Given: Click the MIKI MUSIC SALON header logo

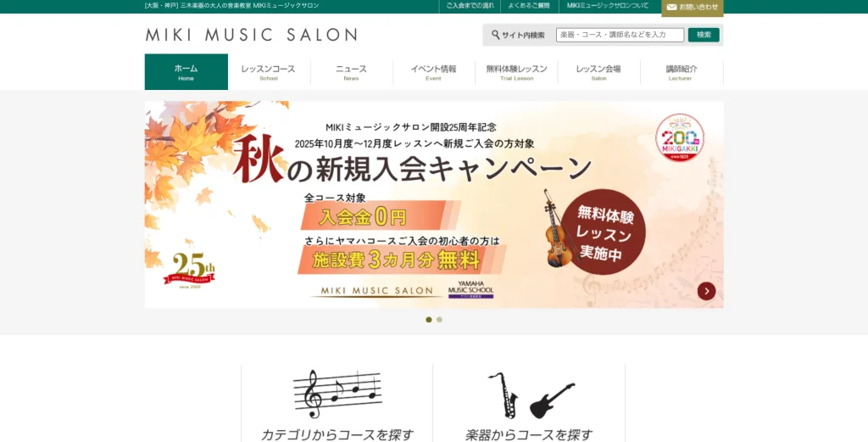Looking at the screenshot, I should pos(251,35).
